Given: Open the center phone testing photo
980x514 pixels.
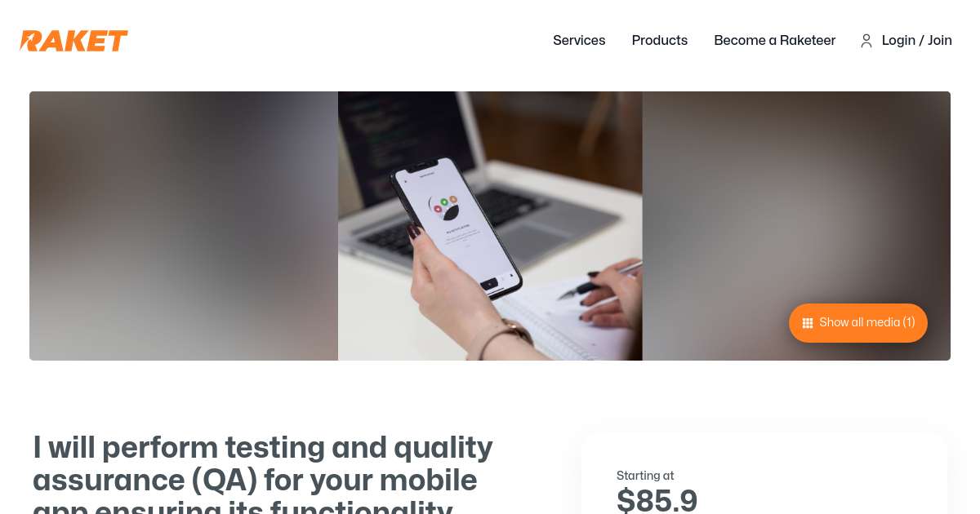Looking at the screenshot, I should click(490, 226).
